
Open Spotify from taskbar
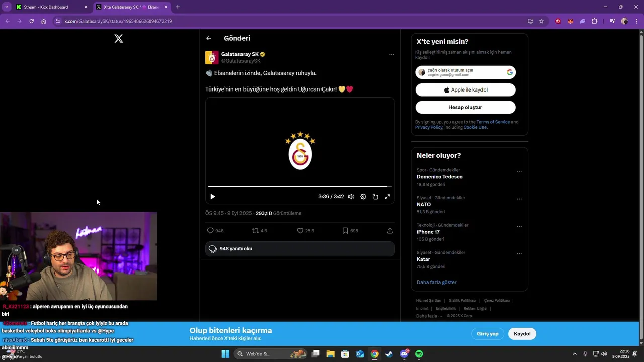click(419, 354)
